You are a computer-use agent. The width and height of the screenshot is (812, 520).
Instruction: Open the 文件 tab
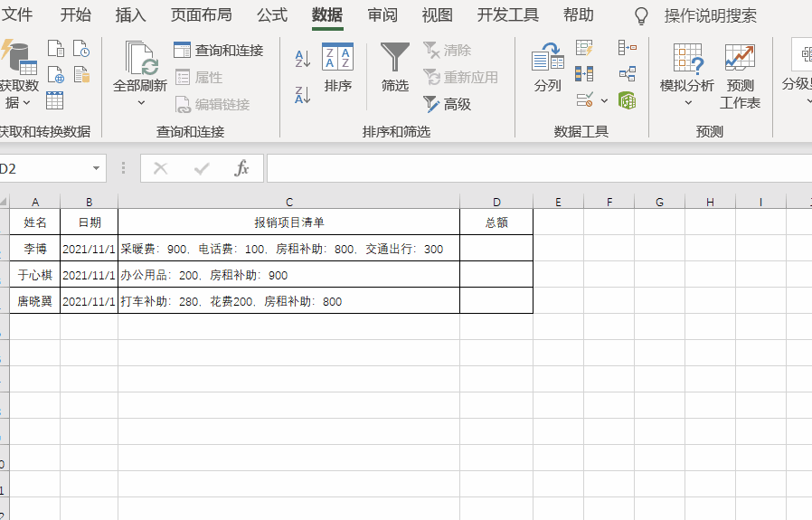(x=17, y=15)
